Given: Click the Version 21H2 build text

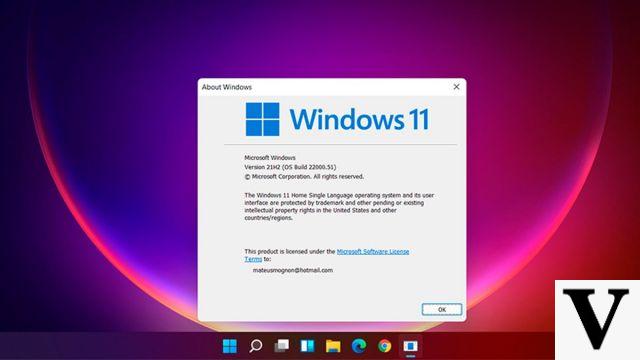Looking at the screenshot, I should pos(290,167).
